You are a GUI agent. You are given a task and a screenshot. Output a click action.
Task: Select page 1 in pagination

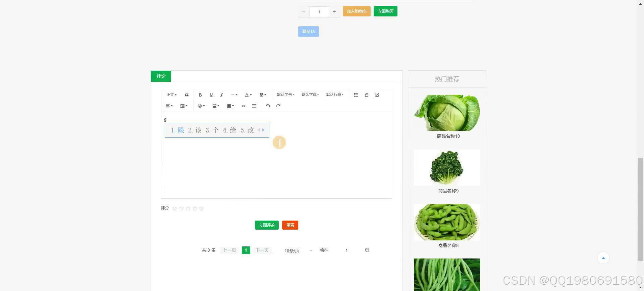(246, 250)
